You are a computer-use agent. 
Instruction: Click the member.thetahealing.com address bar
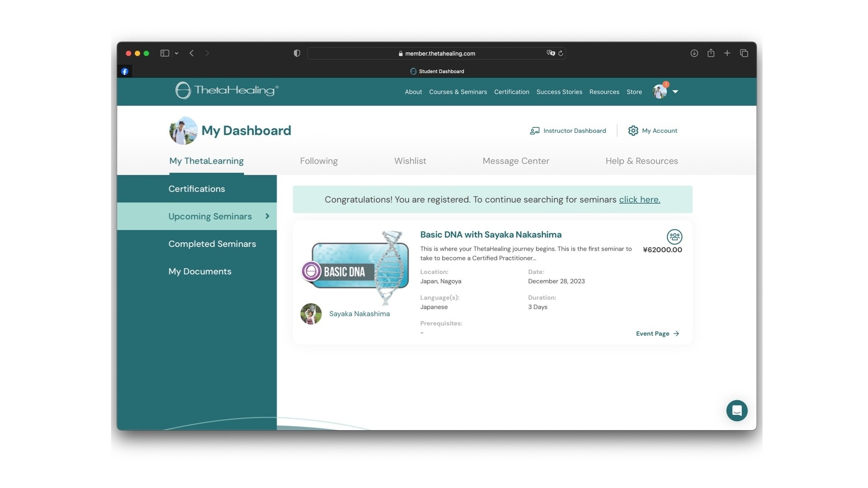[436, 53]
